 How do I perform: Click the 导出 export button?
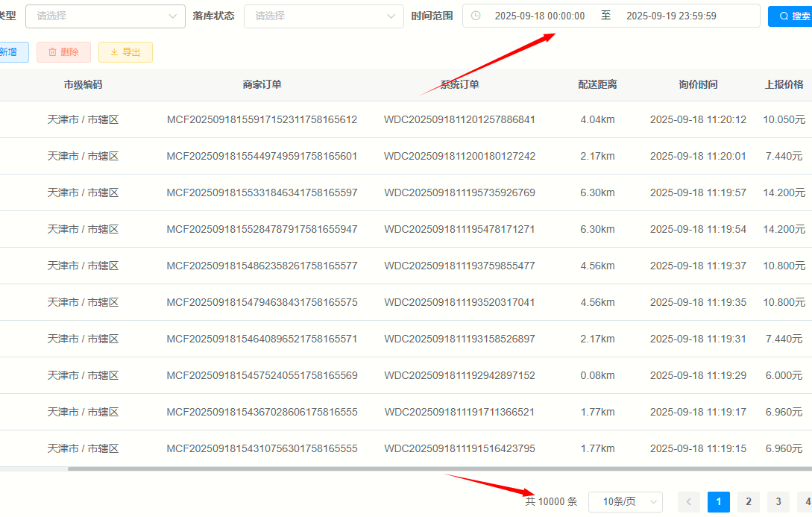125,52
